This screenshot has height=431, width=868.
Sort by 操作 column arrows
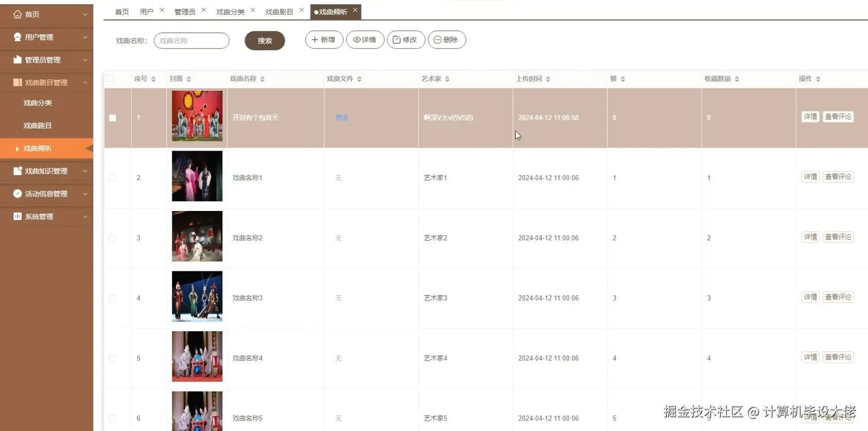point(818,79)
